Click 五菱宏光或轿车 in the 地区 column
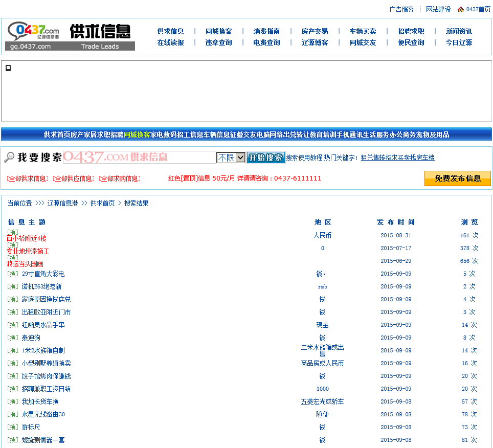Image resolution: width=493 pixels, height=448 pixels. 322,402
